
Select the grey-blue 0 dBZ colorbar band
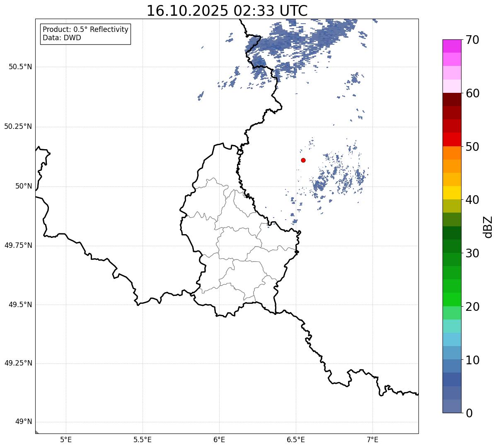pos(452,406)
